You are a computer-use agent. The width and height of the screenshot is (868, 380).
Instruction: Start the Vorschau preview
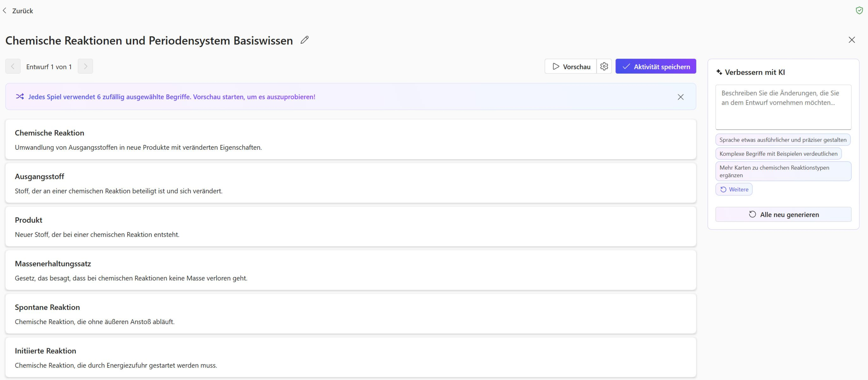pyautogui.click(x=571, y=66)
